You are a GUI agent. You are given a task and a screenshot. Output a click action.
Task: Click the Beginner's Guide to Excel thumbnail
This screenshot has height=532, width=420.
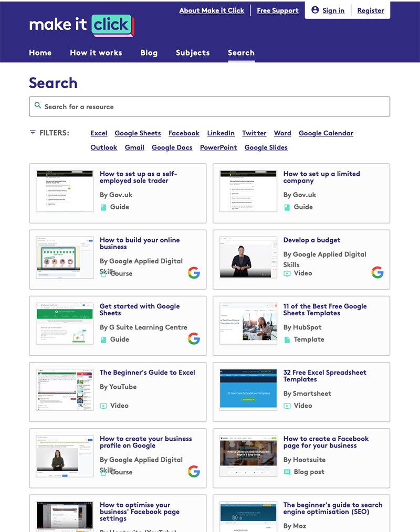point(65,390)
